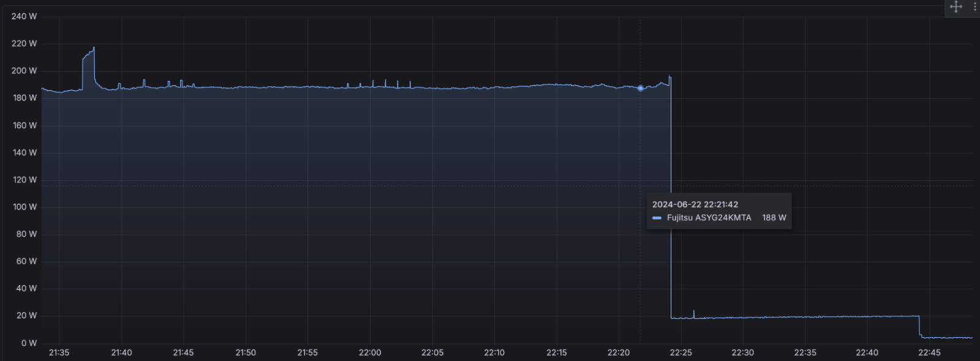Click the 218 W power spike peak
This screenshot has height=361, width=980.
point(94,47)
